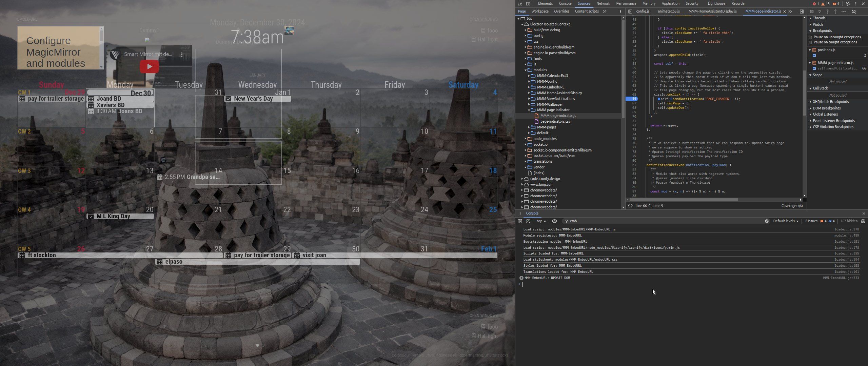The image size is (868, 366).
Task: Show the console sidebar icon
Action: (x=520, y=221)
